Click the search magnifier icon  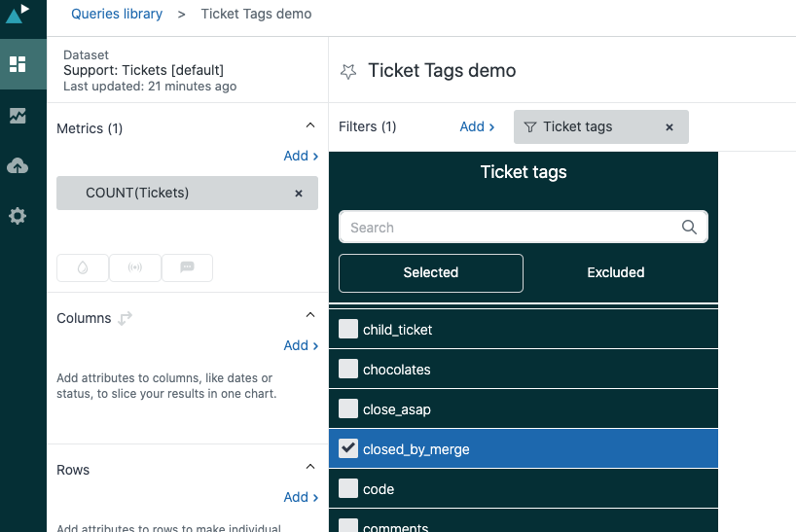[x=689, y=228]
